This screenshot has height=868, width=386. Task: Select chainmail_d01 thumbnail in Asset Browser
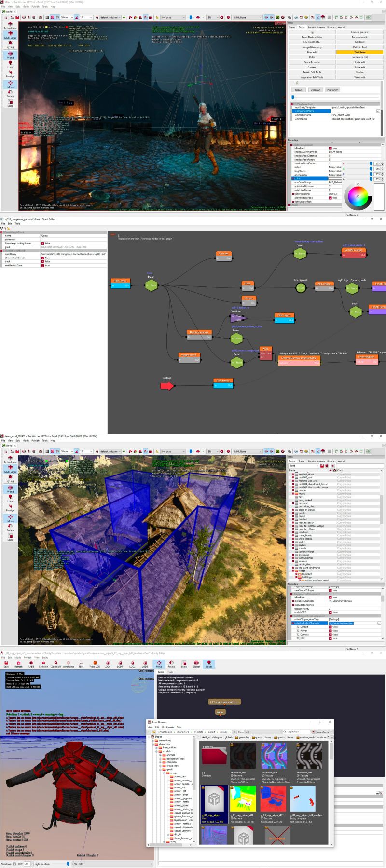point(242,756)
